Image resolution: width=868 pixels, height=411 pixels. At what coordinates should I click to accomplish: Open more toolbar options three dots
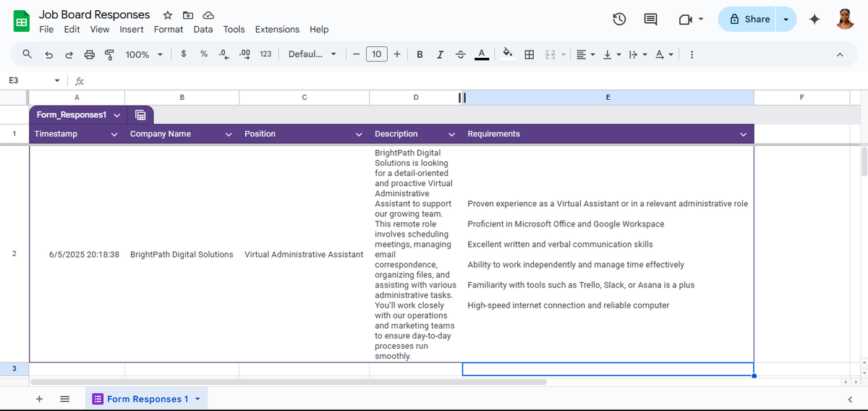[692, 54]
